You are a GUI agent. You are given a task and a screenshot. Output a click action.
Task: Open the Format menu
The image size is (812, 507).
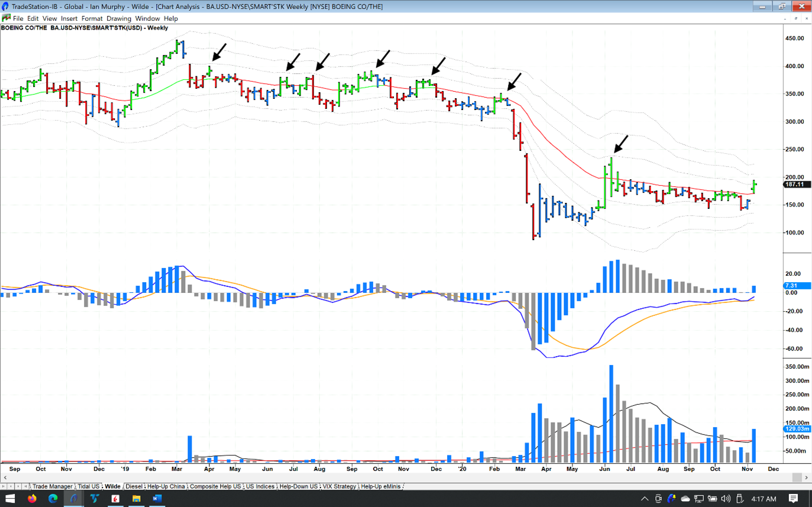(92, 18)
